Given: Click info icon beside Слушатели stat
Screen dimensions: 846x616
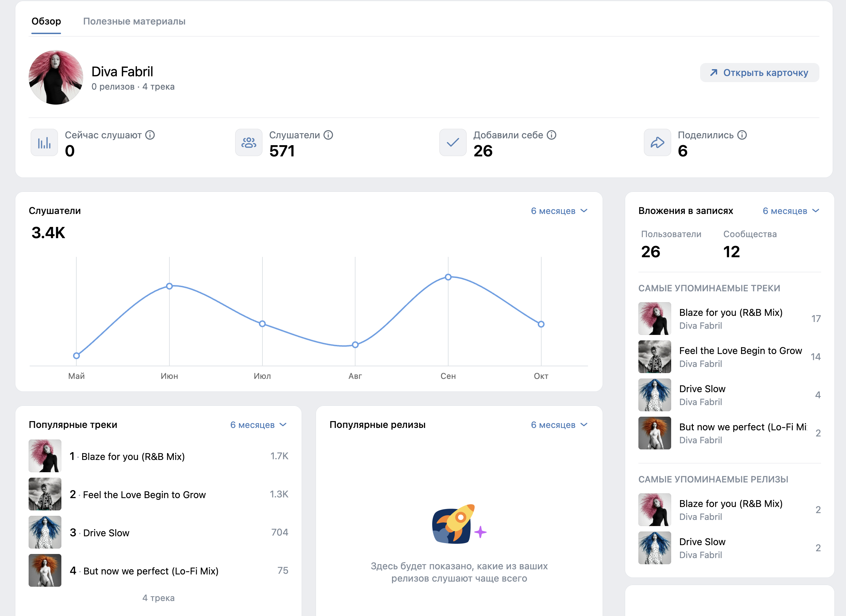Looking at the screenshot, I should 328,135.
